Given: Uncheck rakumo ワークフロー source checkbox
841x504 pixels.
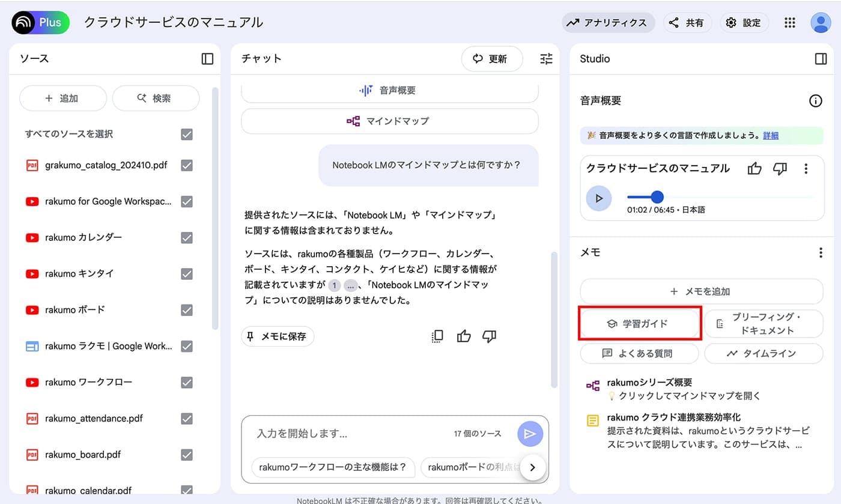Looking at the screenshot, I should pos(187,383).
